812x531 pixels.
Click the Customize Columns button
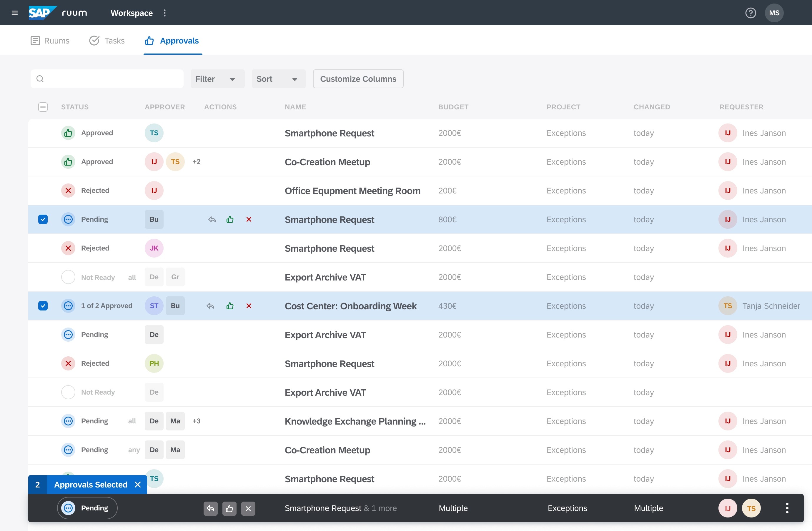(358, 79)
